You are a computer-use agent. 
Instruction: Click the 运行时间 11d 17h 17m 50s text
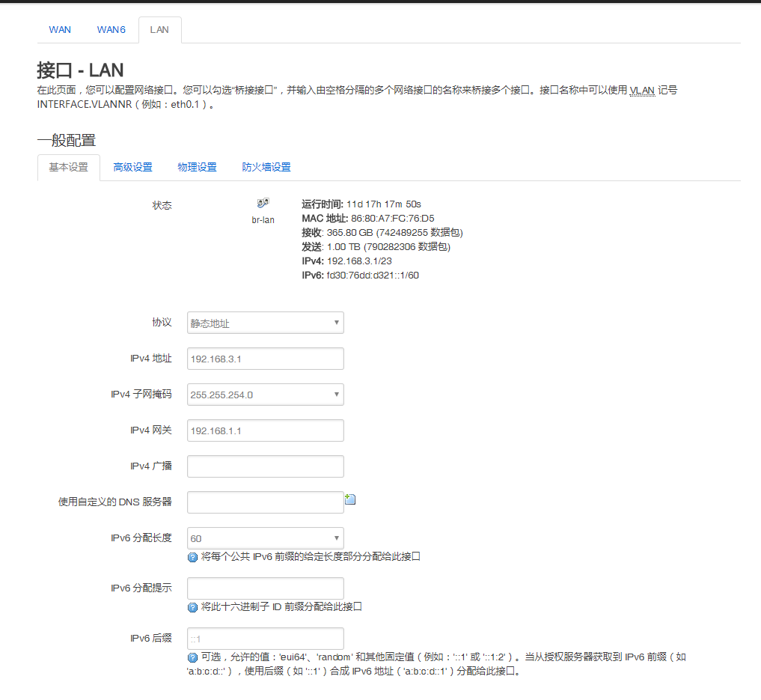361,204
